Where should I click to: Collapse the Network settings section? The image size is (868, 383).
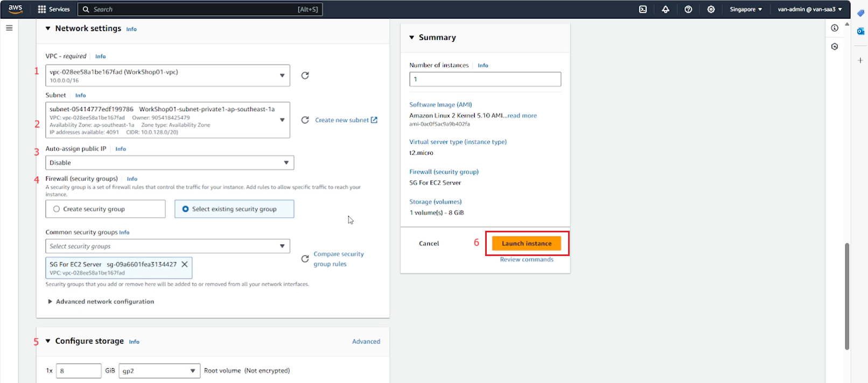[x=48, y=29]
